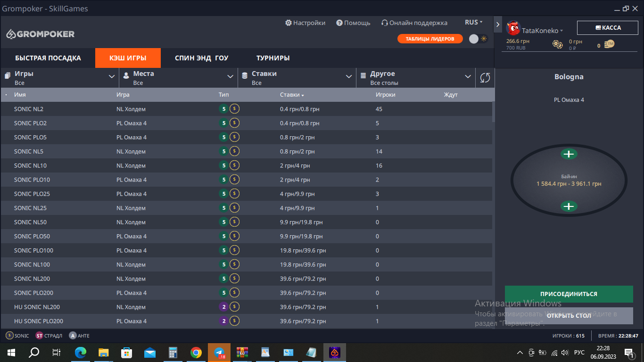
Task: Switch to СПИН ЭНД ГОУ tab
Action: point(201,58)
